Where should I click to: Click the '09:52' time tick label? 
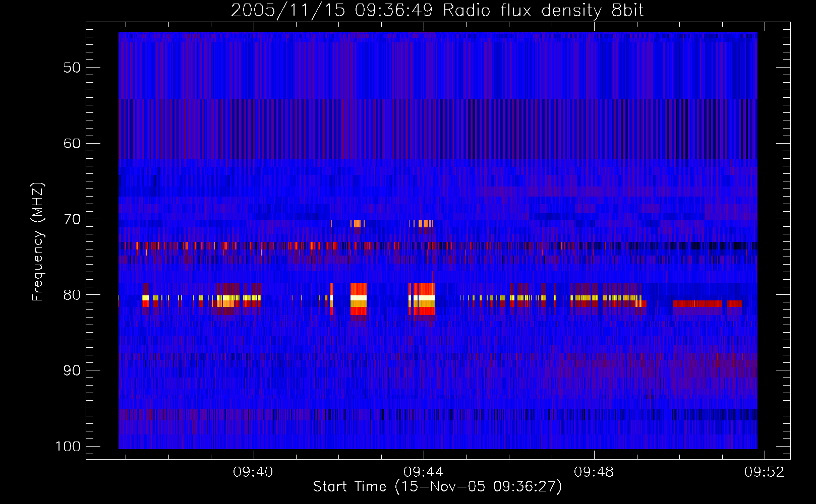(x=765, y=472)
